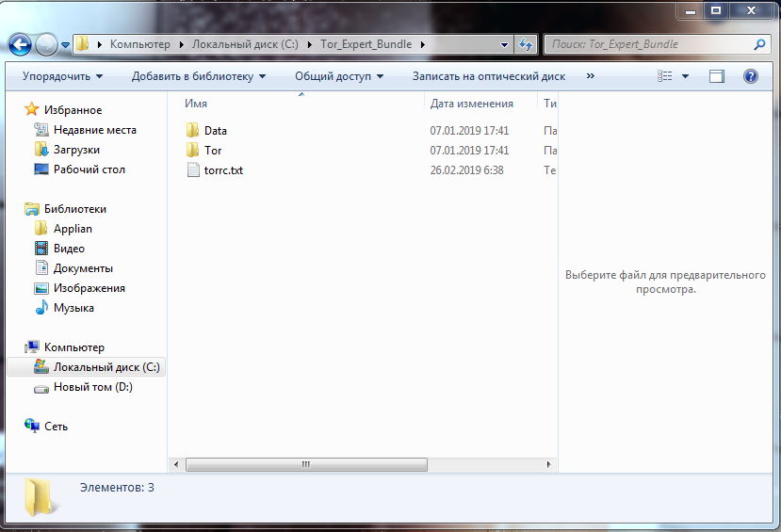Select the Data folder icon

tap(193, 130)
